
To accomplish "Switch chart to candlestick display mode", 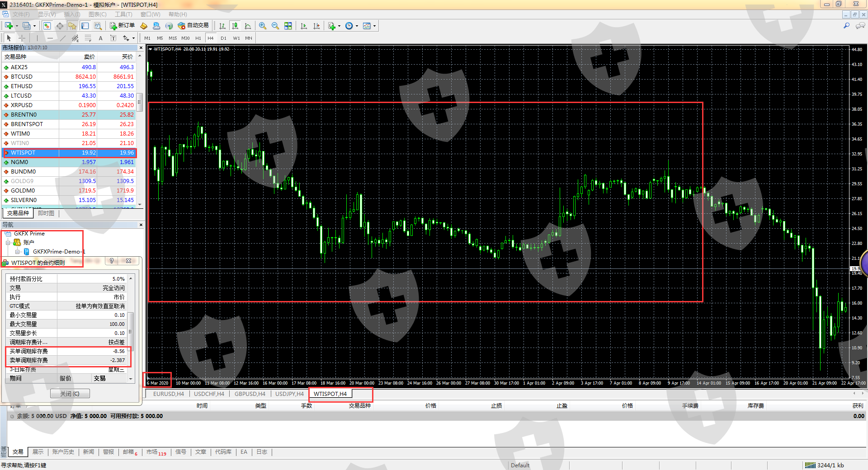I will point(235,26).
